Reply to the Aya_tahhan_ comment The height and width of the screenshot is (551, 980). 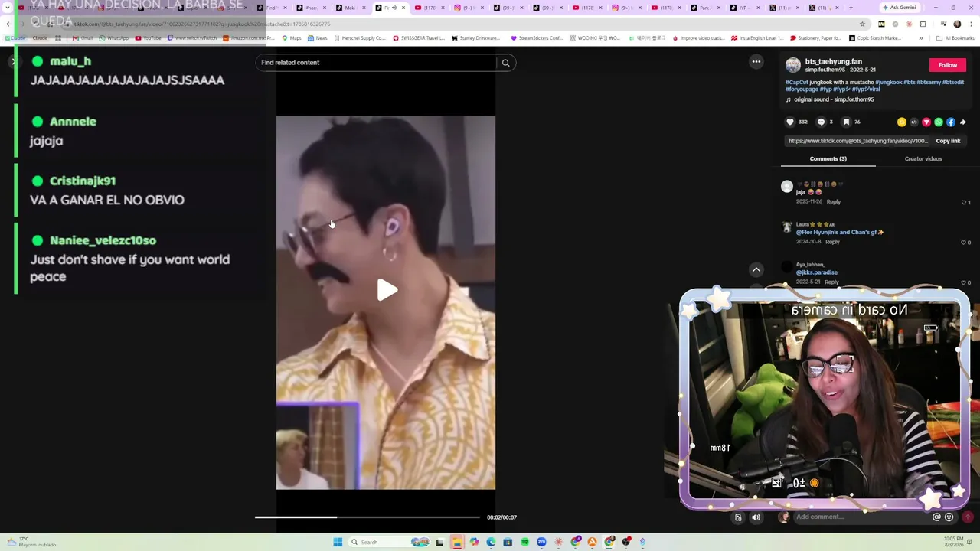pos(831,282)
